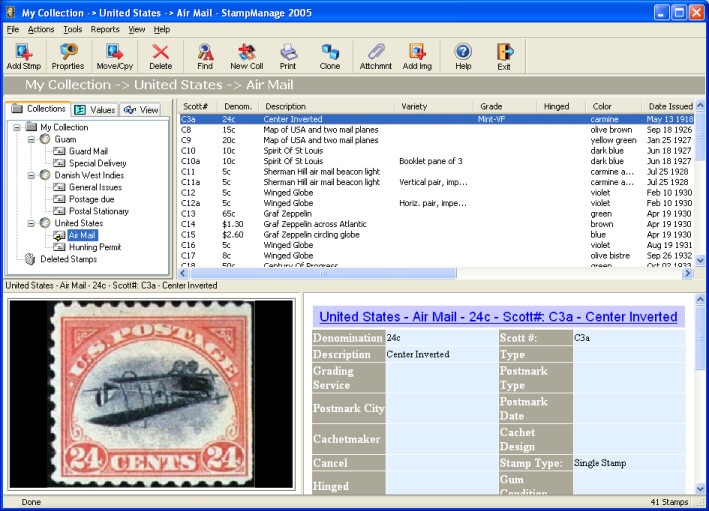Viewport: 709px width, 511px height.
Task: Open the Tools menu
Action: coord(72,29)
